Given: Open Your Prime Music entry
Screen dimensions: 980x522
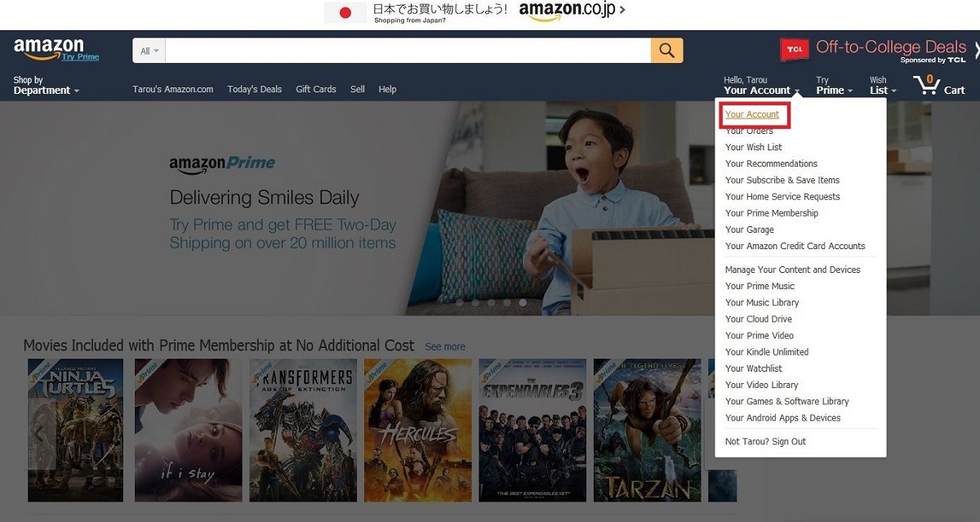Looking at the screenshot, I should (x=760, y=286).
